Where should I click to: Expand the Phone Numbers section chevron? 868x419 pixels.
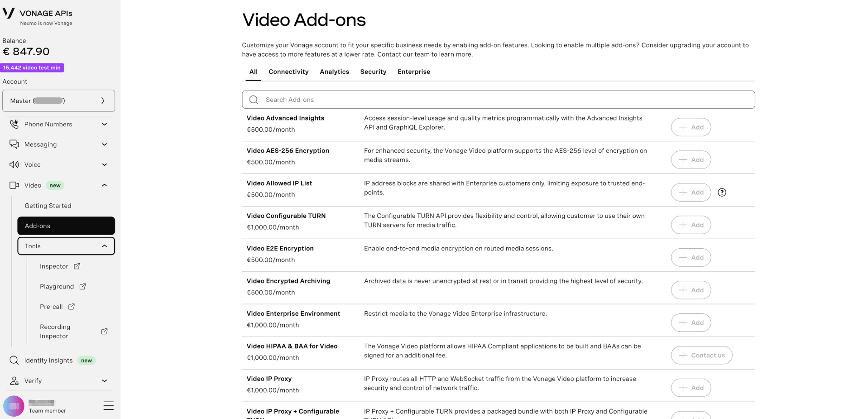click(104, 124)
